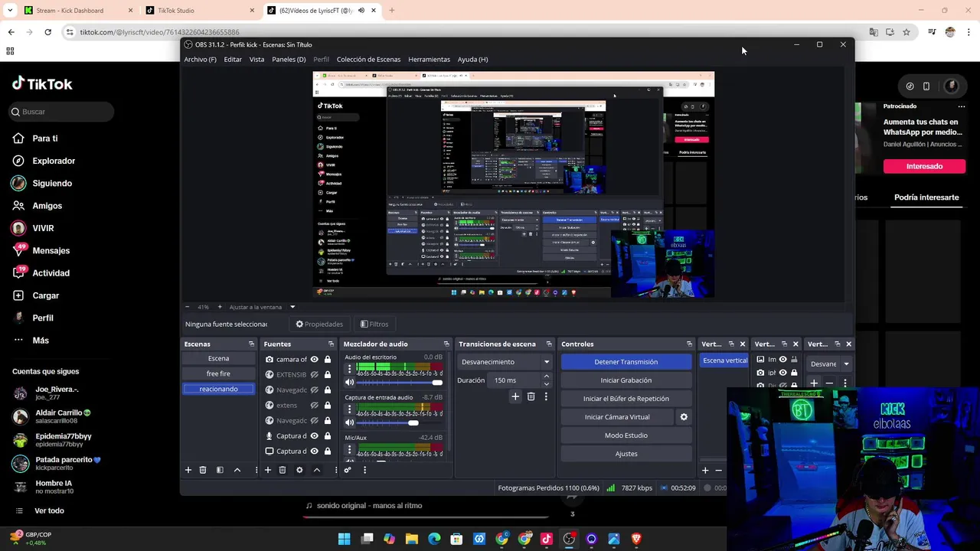The image size is (980, 551).
Task: Open Audio del escritorio channel options dots
Action: point(350,369)
